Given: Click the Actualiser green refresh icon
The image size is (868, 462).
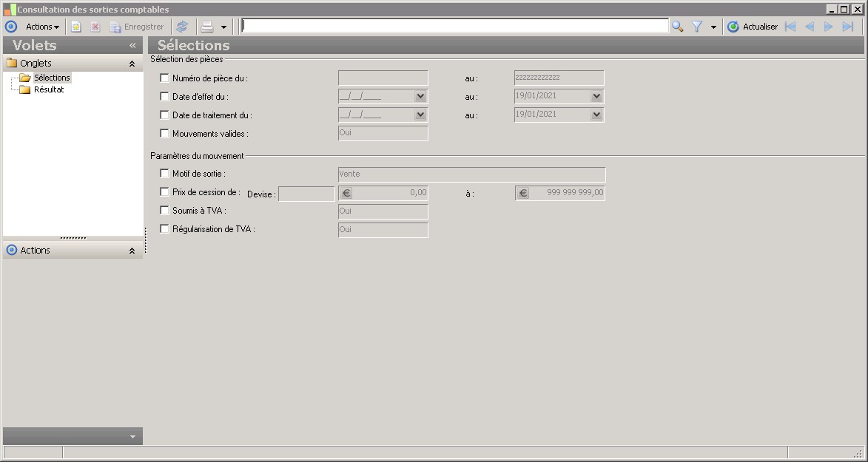Looking at the screenshot, I should click(x=733, y=27).
